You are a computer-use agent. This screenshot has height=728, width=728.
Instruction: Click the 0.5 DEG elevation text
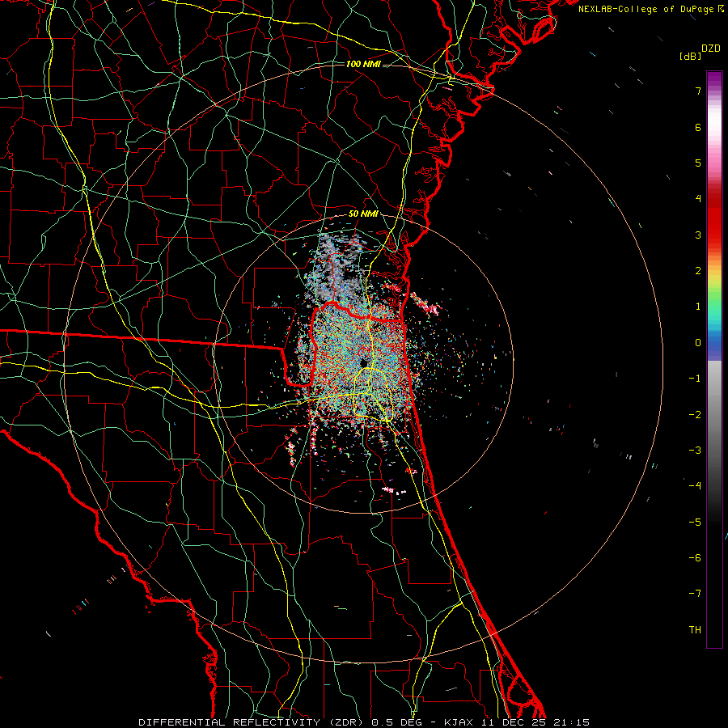(x=396, y=722)
